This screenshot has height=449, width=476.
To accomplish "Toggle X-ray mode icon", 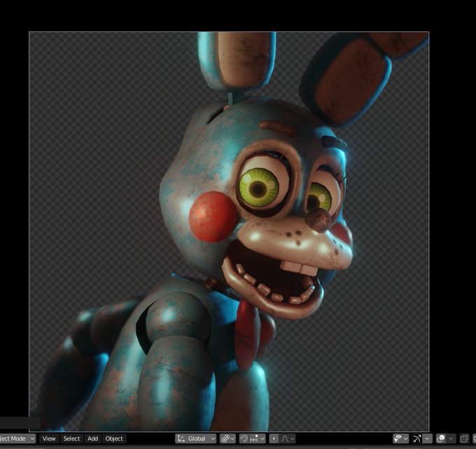I will [464, 439].
